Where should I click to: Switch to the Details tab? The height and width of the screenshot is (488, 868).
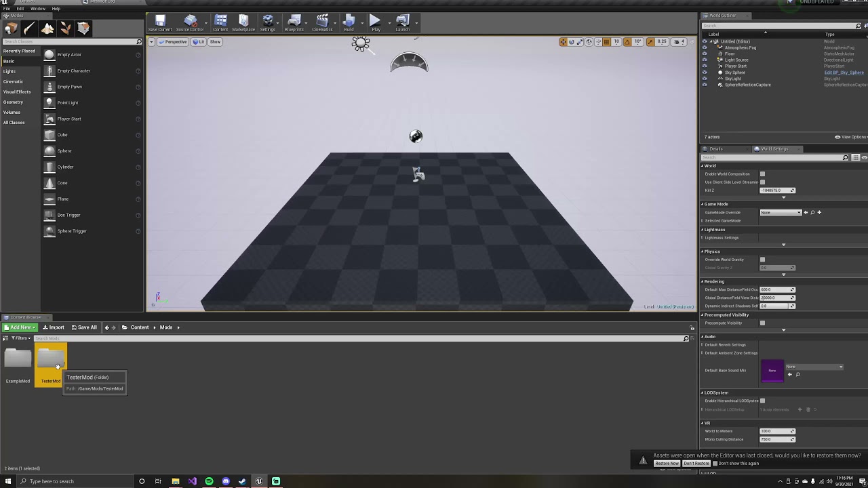716,149
